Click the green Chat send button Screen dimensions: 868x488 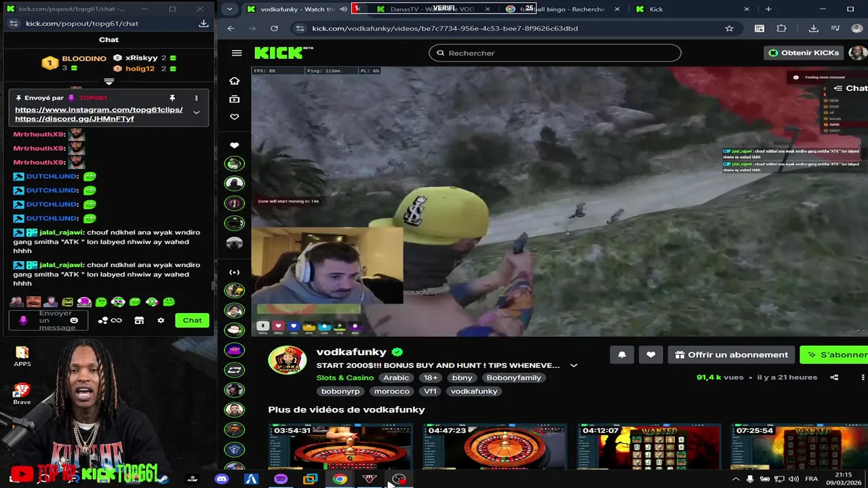[192, 321]
